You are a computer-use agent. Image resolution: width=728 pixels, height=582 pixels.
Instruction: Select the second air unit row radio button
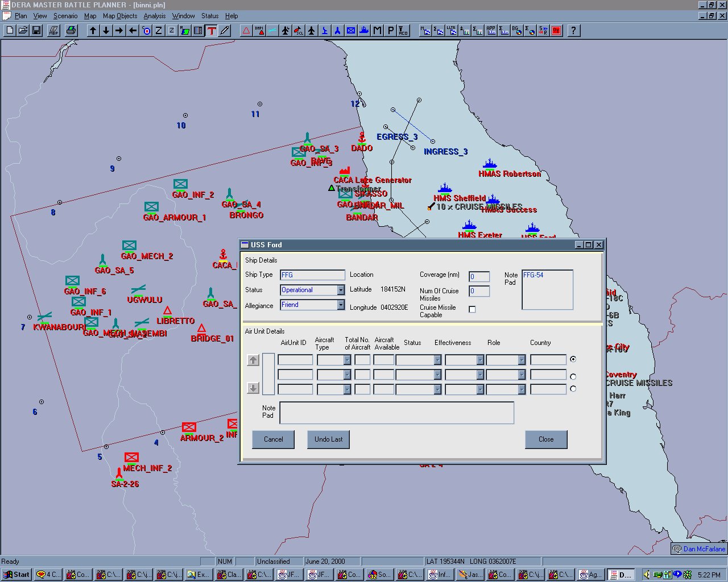pos(573,376)
